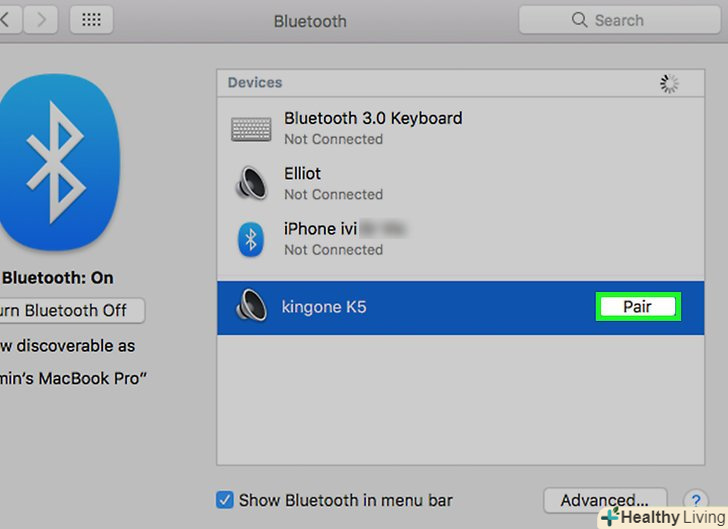
Task: Click the Pair button for kingone K5
Action: 638,307
